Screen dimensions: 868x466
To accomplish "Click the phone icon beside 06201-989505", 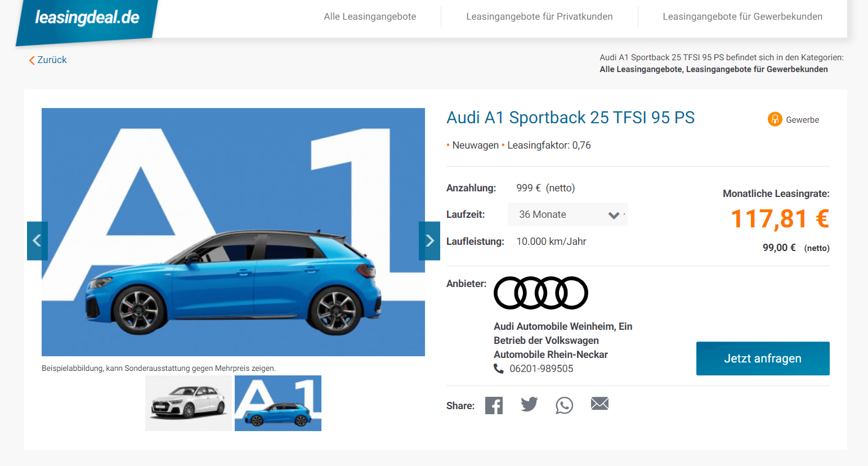I will (x=499, y=369).
